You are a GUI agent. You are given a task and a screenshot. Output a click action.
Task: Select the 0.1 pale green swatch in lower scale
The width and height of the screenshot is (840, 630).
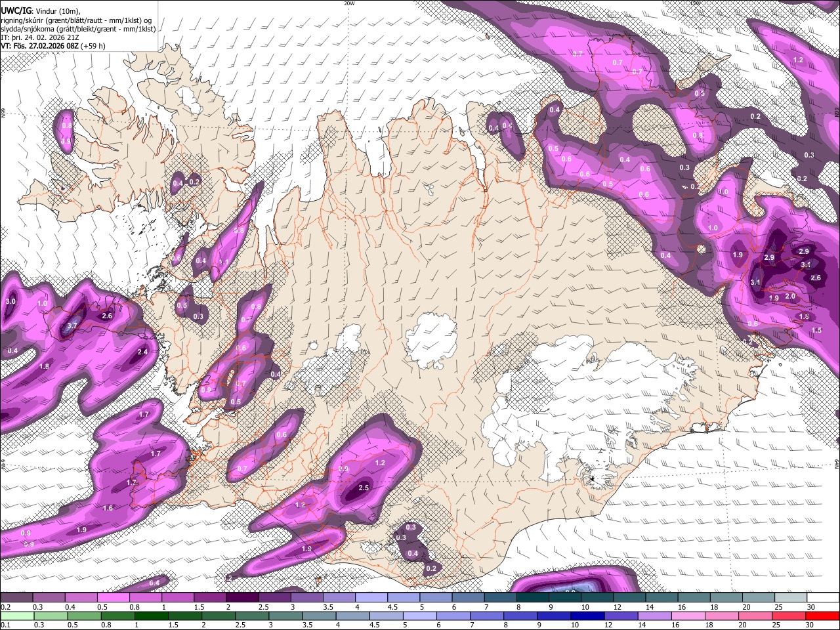[16, 616]
